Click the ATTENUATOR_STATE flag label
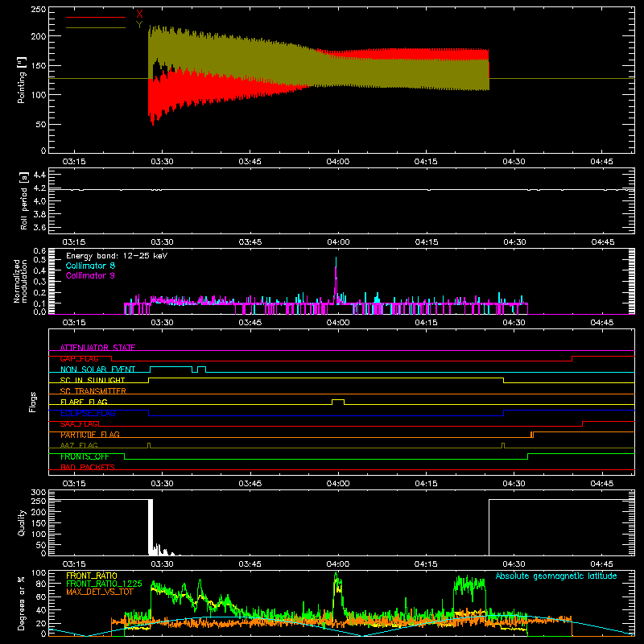The image size is (644, 644). pos(97,348)
